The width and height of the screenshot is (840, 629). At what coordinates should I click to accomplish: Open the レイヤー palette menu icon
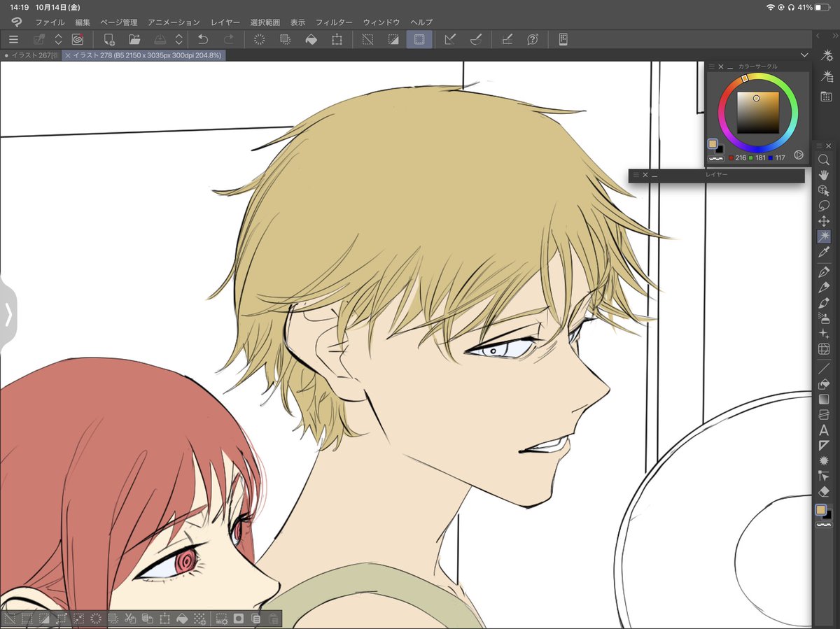point(636,175)
